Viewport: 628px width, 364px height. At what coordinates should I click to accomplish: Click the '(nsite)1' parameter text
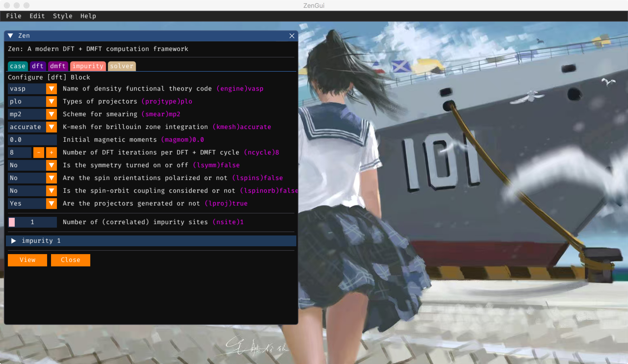click(x=228, y=222)
